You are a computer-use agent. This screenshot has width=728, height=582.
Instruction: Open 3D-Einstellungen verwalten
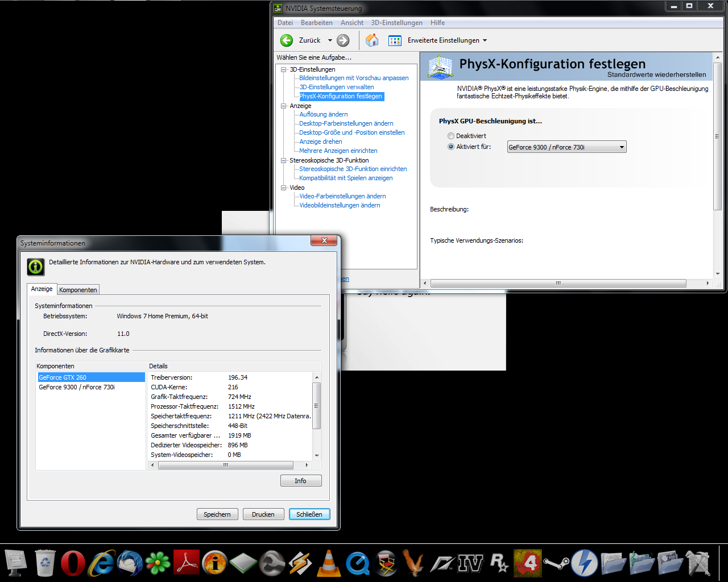tap(337, 87)
